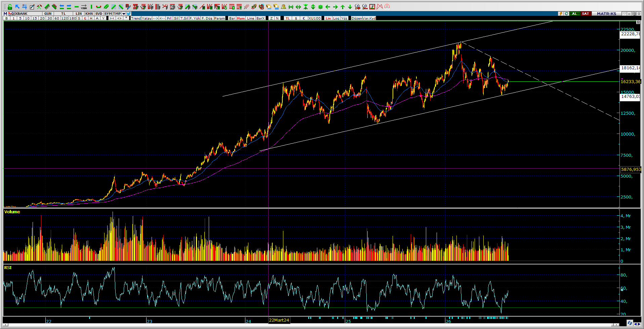644x329 pixels.
Task: Click the orange lightning bolt icon
Action: [561, 14]
